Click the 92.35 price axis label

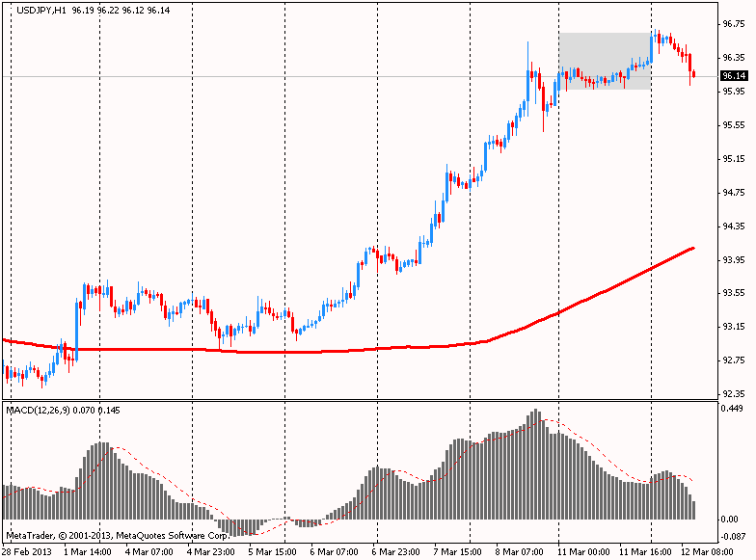[734, 394]
